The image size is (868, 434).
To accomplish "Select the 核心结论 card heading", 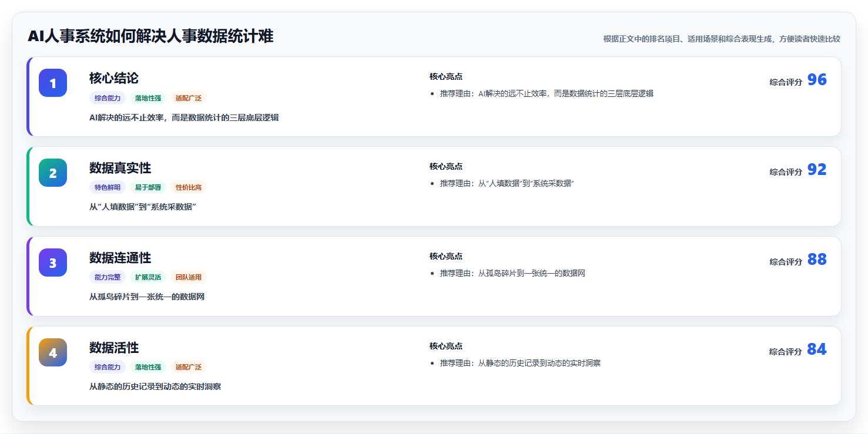I will click(x=114, y=78).
